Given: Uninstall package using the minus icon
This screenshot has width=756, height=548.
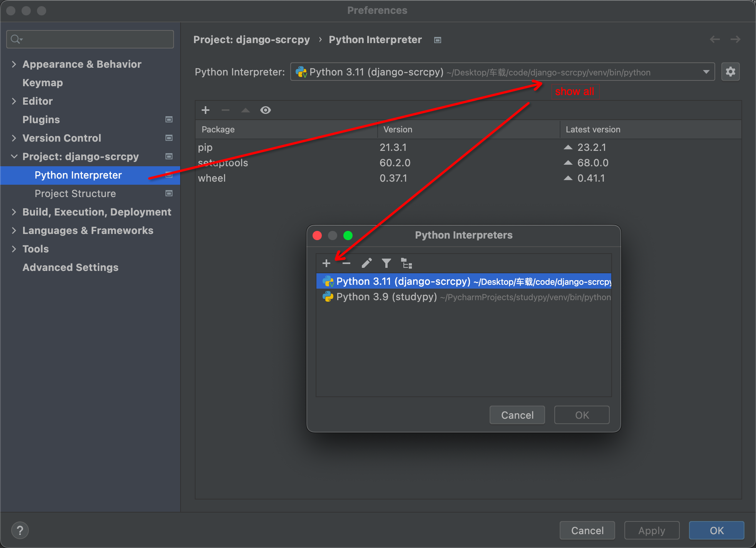Looking at the screenshot, I should click(226, 110).
